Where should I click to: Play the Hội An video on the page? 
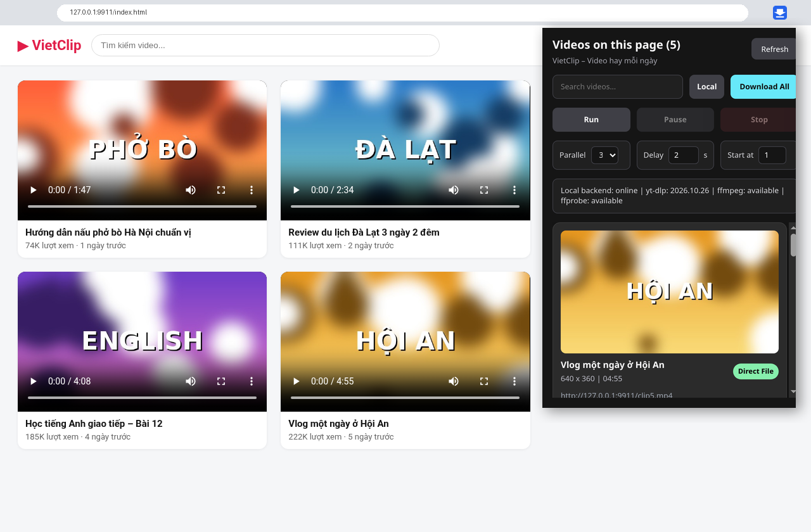tap(296, 381)
